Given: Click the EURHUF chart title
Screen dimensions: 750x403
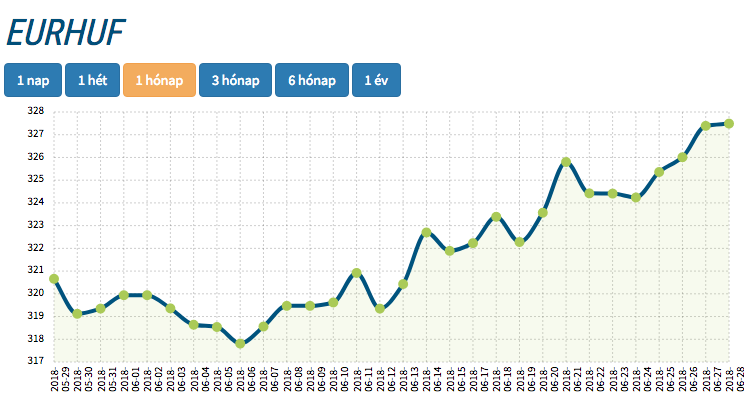Looking at the screenshot, I should [66, 32].
